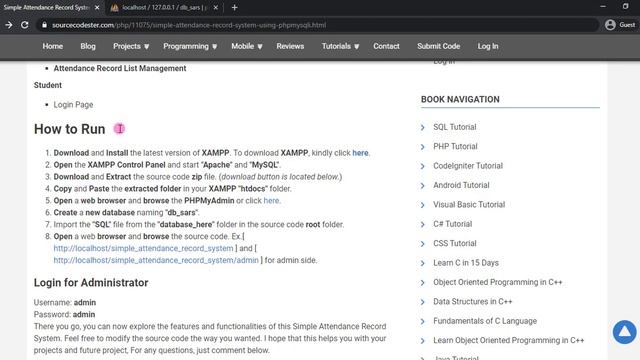Expand the Projects dropdown menu
Image resolution: width=640 pixels, height=360 pixels.
click(x=131, y=46)
